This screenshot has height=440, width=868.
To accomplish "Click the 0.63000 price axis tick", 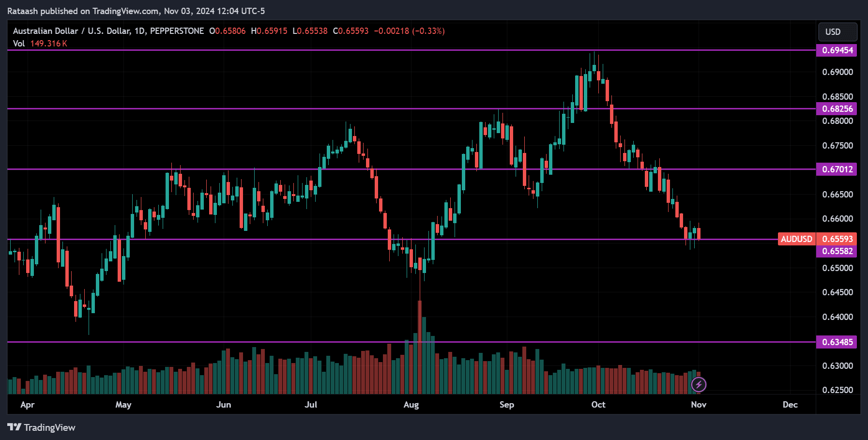I will click(838, 366).
